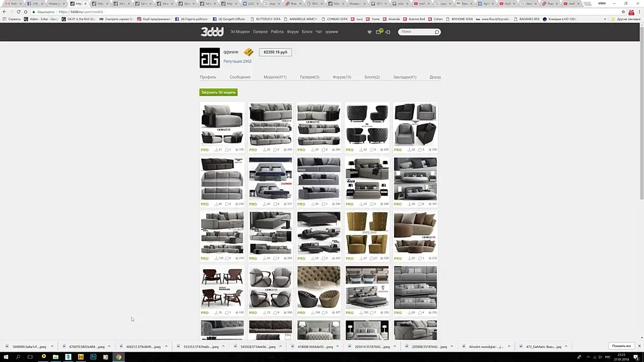Click the browser address bar
Viewport: 644px width, 362px height.
325,12
